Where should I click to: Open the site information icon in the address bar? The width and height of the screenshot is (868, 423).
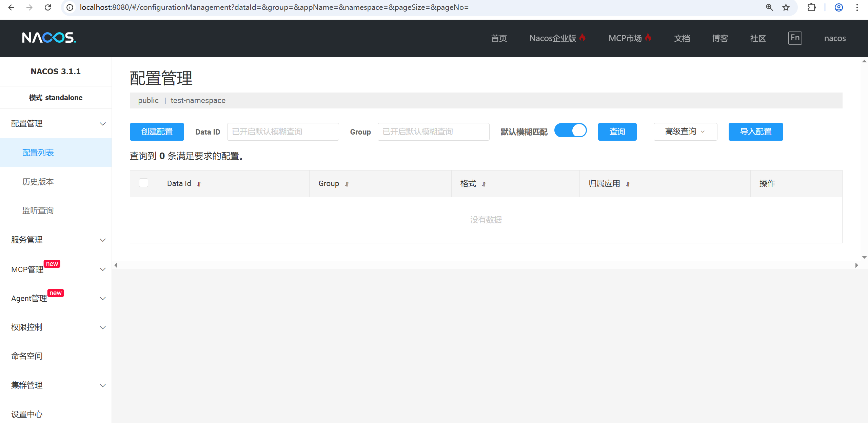[x=70, y=7]
